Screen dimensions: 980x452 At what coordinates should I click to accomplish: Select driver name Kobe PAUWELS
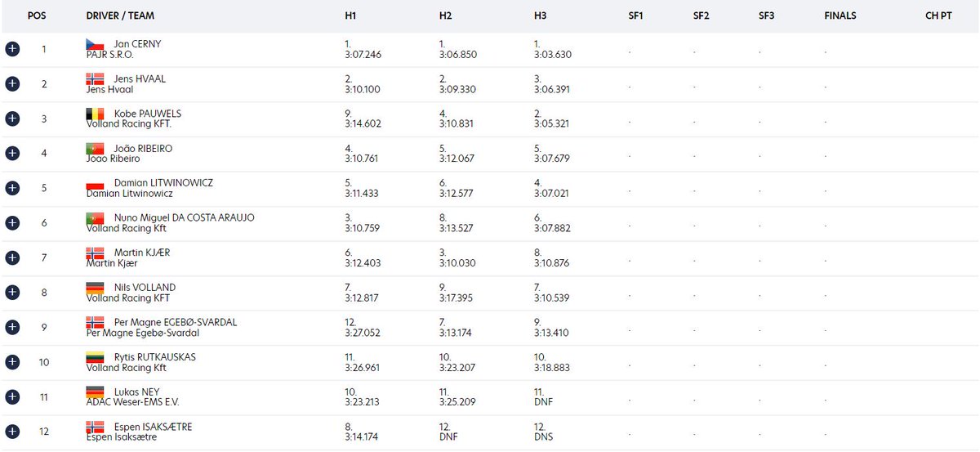coord(148,114)
